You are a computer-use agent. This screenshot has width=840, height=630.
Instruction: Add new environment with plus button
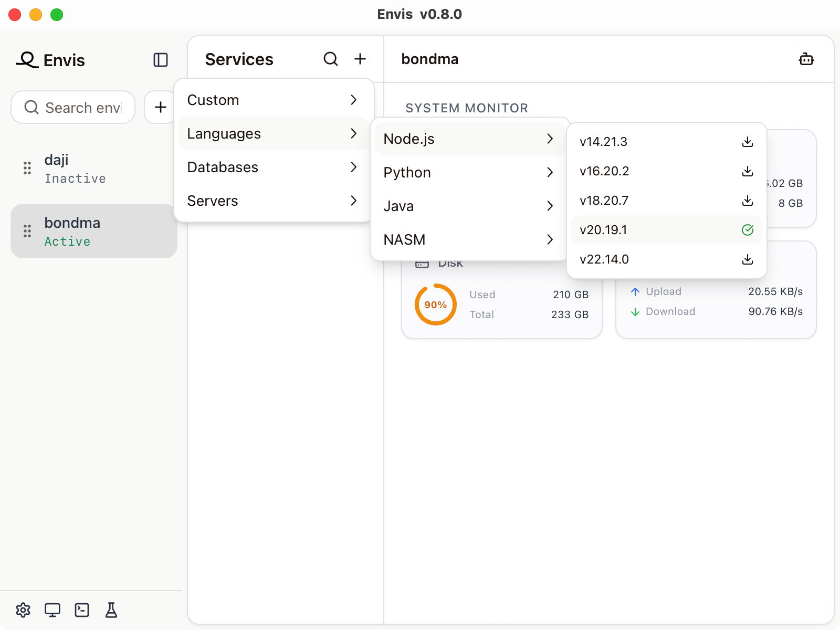tap(160, 107)
